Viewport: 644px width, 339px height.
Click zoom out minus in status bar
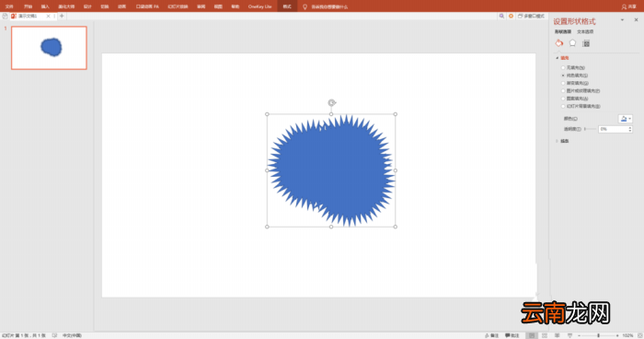tap(579, 335)
